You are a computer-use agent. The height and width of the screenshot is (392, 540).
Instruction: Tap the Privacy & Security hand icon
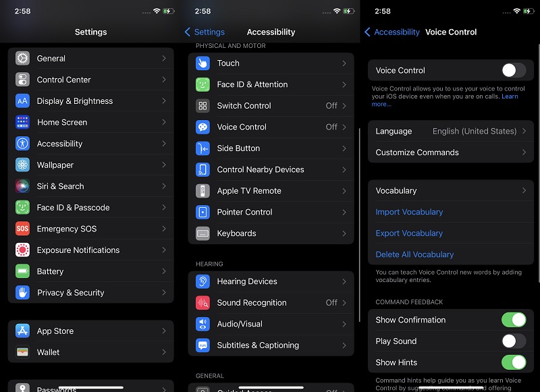click(x=23, y=293)
